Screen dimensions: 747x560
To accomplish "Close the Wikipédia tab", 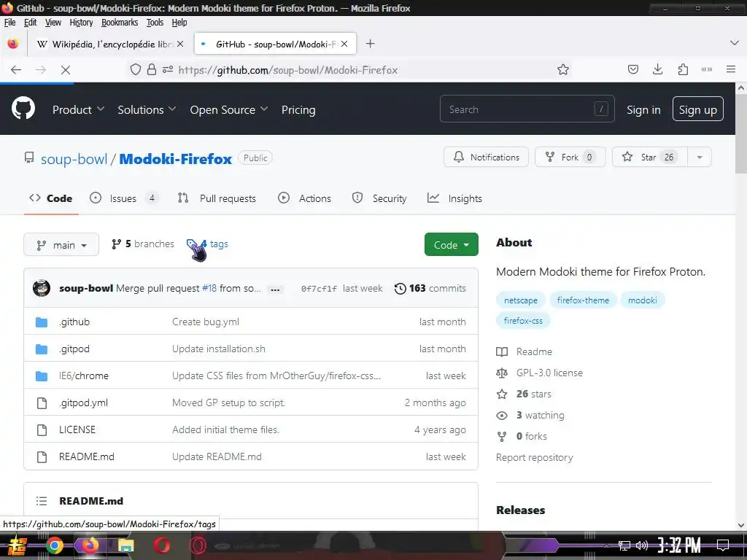I will click(180, 44).
